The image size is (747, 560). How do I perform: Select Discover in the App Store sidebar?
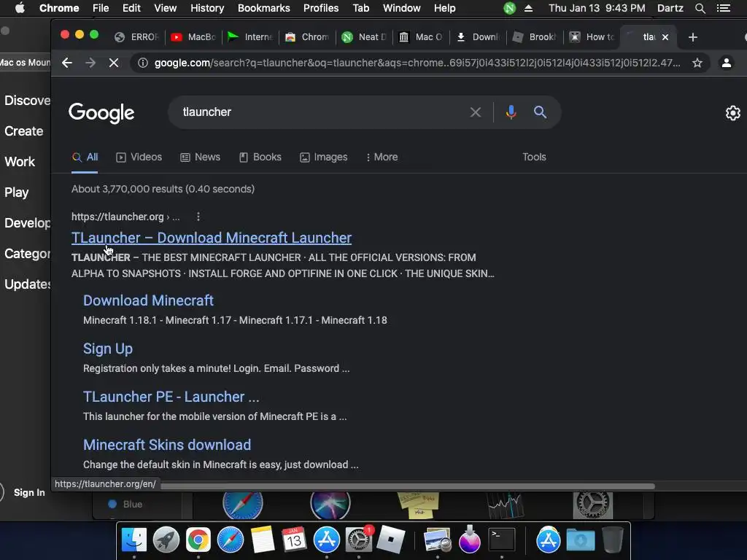click(x=26, y=101)
